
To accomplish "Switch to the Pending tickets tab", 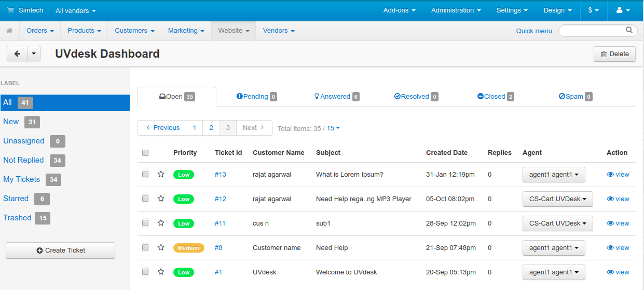I will point(256,97).
